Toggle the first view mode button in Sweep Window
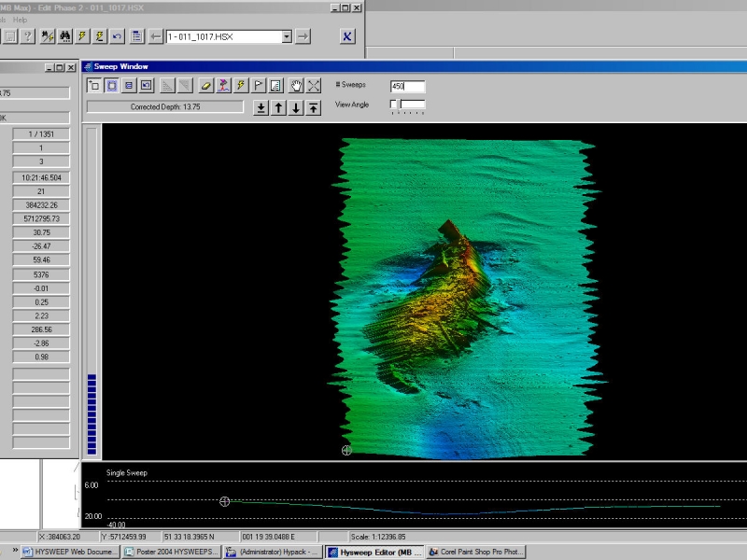Image resolution: width=747 pixels, height=560 pixels. (94, 85)
